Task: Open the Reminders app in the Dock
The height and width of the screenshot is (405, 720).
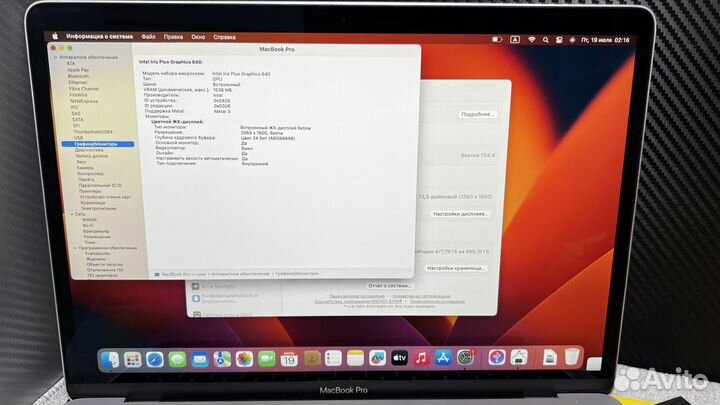Action: (333, 358)
